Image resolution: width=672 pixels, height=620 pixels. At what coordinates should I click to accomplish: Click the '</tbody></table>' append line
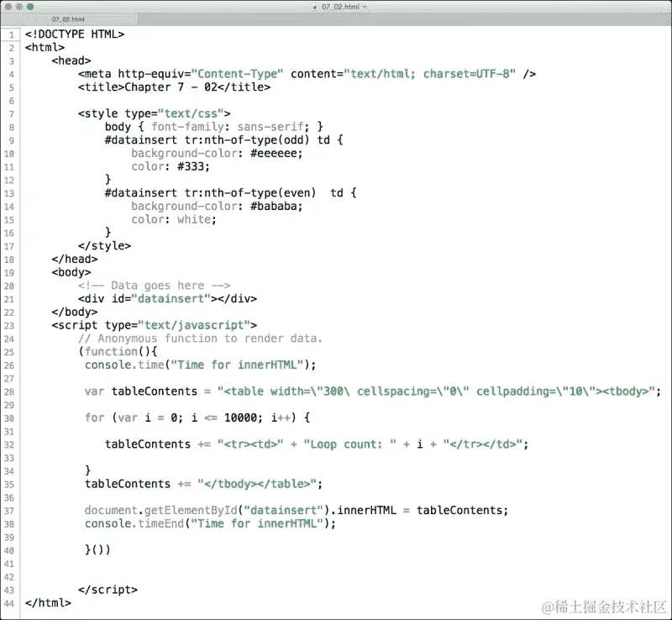pos(203,484)
